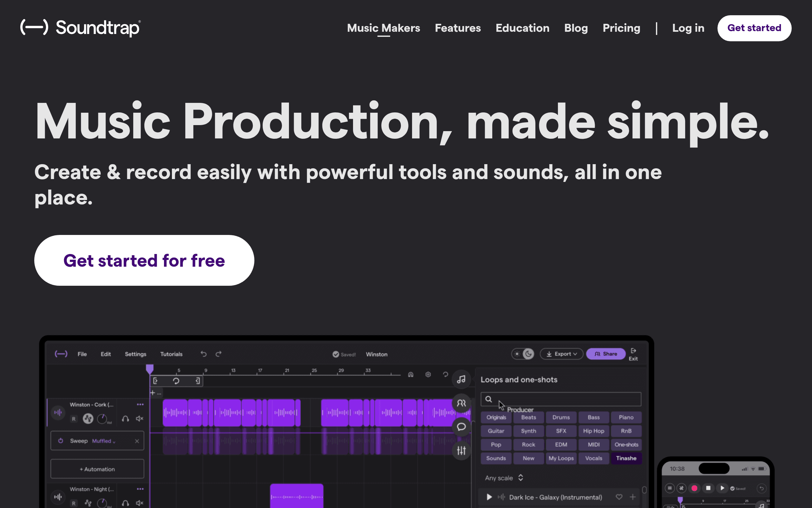Arm record R on Winston - Cork track
The width and height of the screenshot is (812, 508).
click(74, 419)
